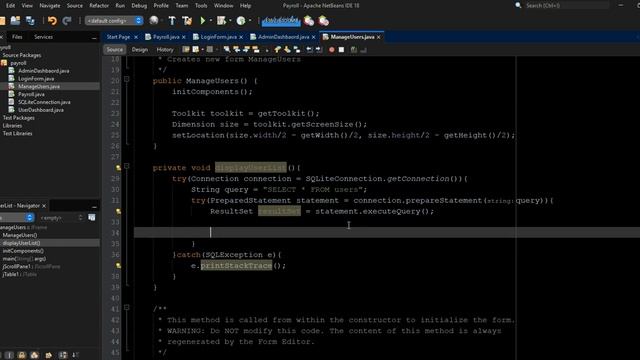Open the Run Project dropdown arrow

[x=211, y=21]
